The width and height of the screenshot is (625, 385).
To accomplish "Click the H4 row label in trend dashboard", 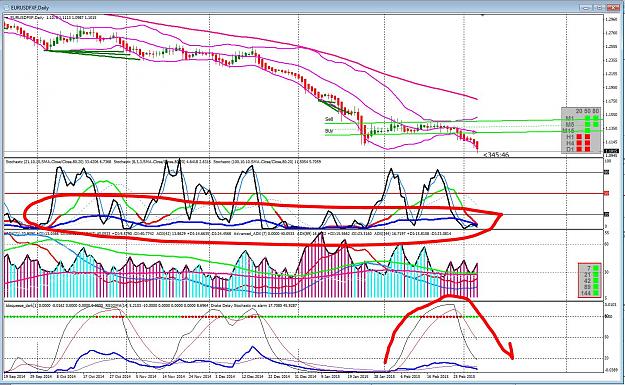I will point(570,143).
